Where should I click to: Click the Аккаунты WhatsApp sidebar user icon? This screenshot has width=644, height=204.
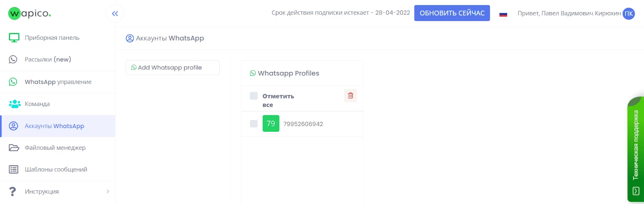pos(13,126)
